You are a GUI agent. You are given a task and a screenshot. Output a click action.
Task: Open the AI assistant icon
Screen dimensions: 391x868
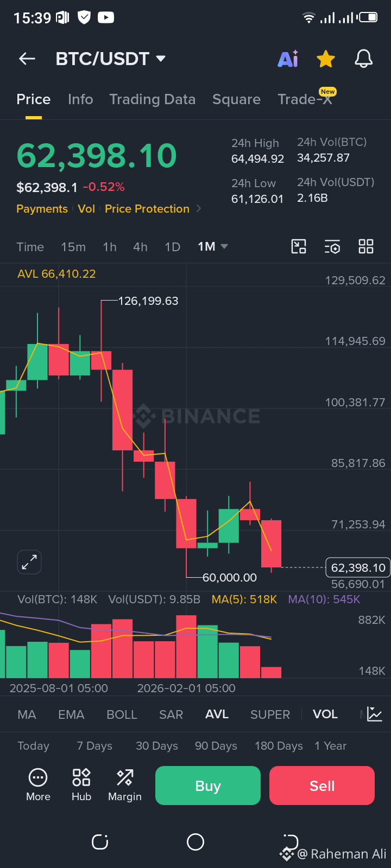(x=288, y=59)
